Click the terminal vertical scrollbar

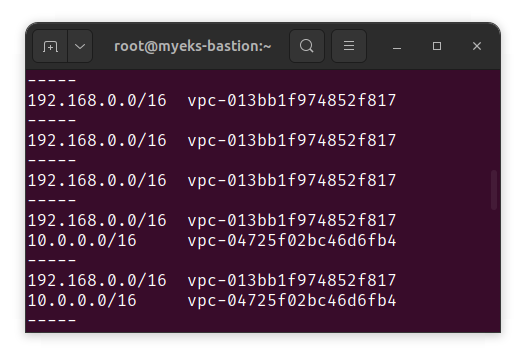pos(493,190)
